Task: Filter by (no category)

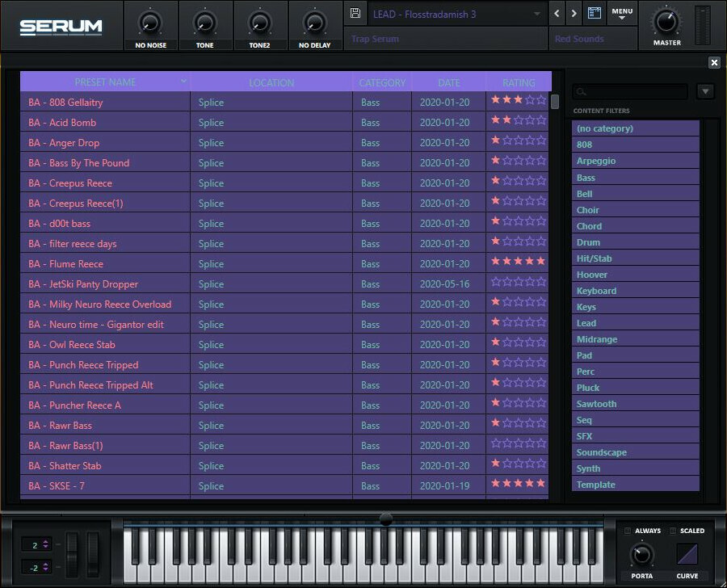Action: pos(635,128)
